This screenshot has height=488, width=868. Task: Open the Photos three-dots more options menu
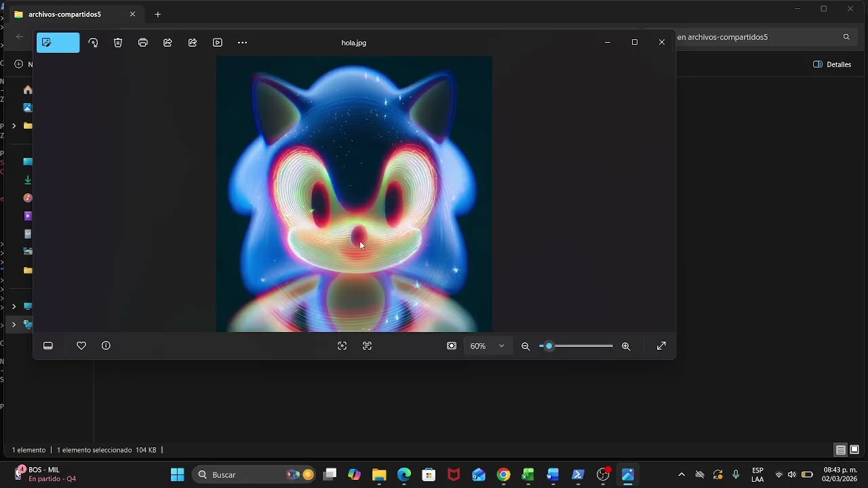[242, 43]
